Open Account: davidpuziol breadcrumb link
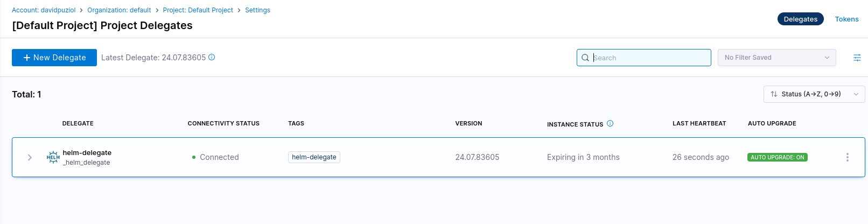The height and width of the screenshot is (224, 868). [x=43, y=10]
